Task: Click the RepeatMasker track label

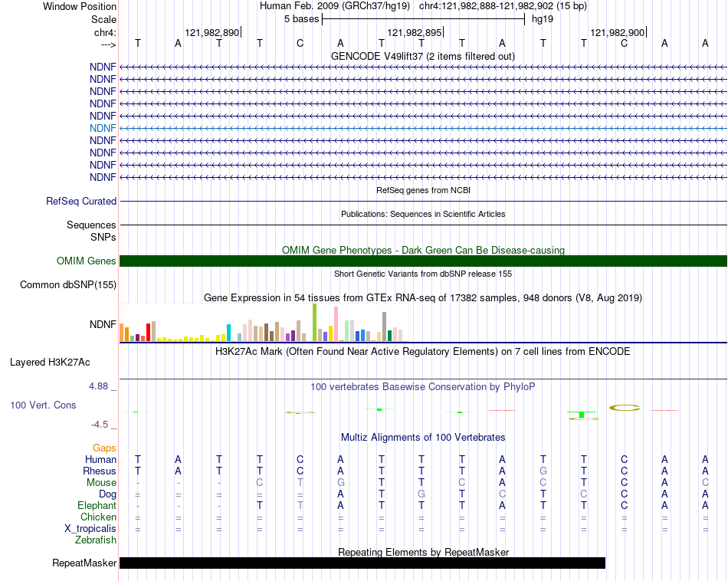Action: 84,563
